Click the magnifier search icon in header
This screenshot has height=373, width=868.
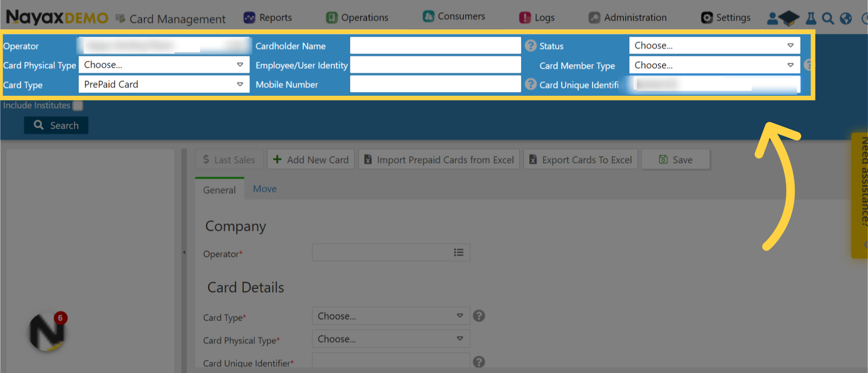pyautogui.click(x=828, y=19)
